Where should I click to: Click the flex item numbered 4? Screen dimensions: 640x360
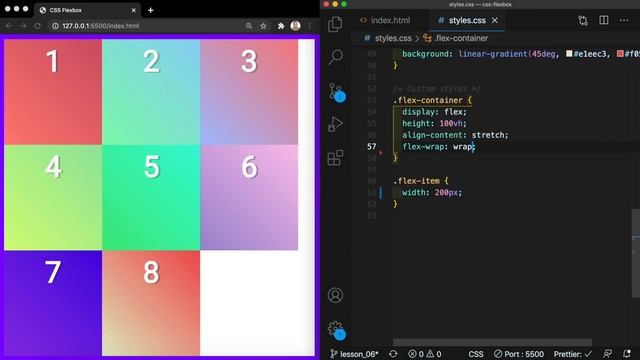(53, 197)
